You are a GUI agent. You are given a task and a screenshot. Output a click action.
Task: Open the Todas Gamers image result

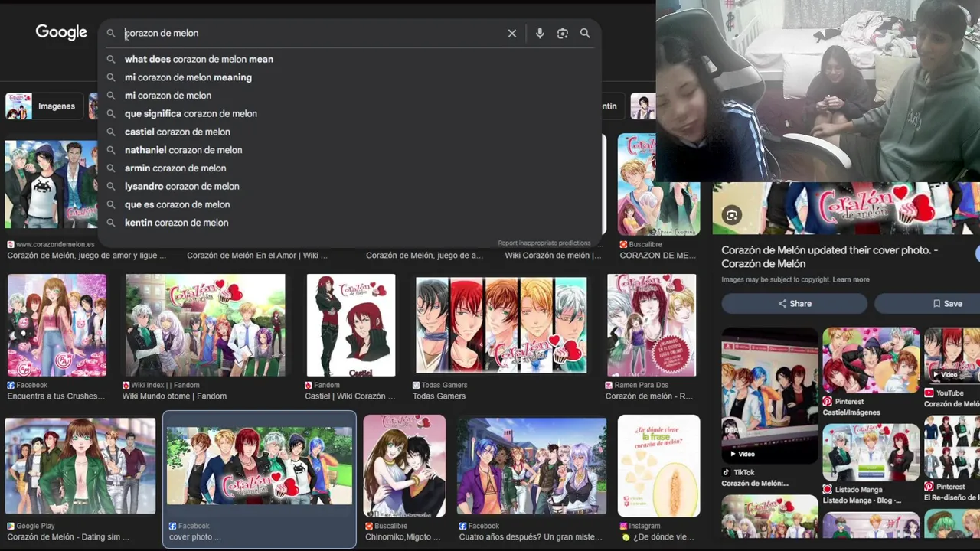point(501,325)
